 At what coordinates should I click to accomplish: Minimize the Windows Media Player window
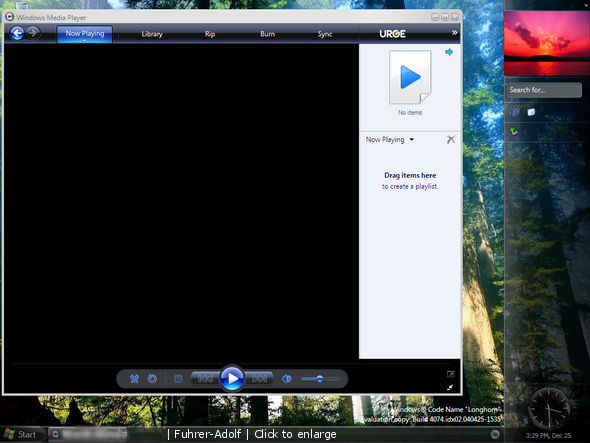[435, 17]
